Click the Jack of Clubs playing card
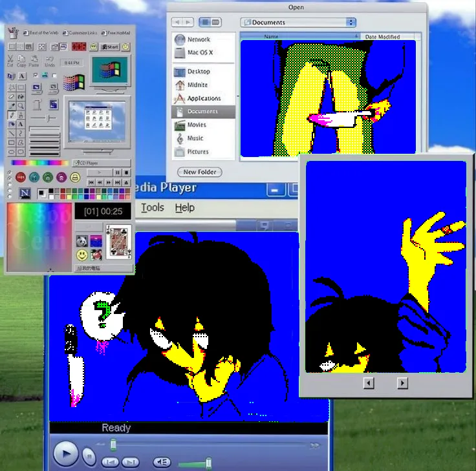Screen dimensions: 476x471 point(118,242)
